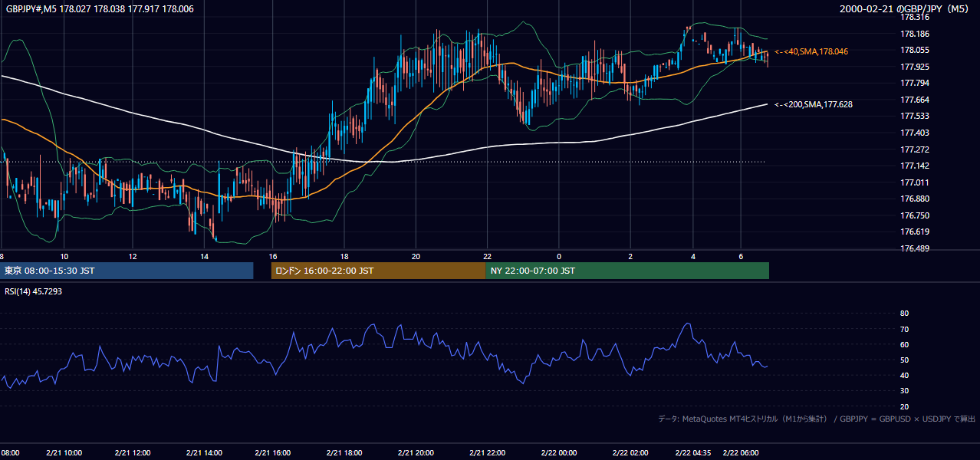The image size is (980, 460).
Task: Click price axis value 177.142
Action: (914, 166)
